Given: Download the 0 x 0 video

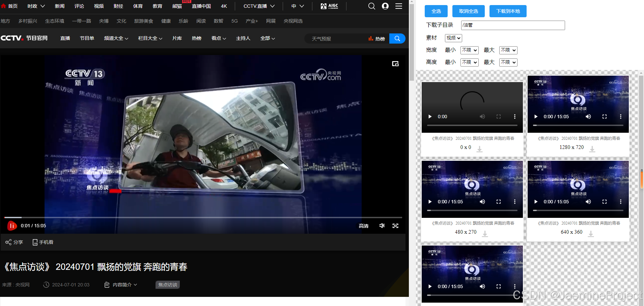Looking at the screenshot, I should 479,149.
